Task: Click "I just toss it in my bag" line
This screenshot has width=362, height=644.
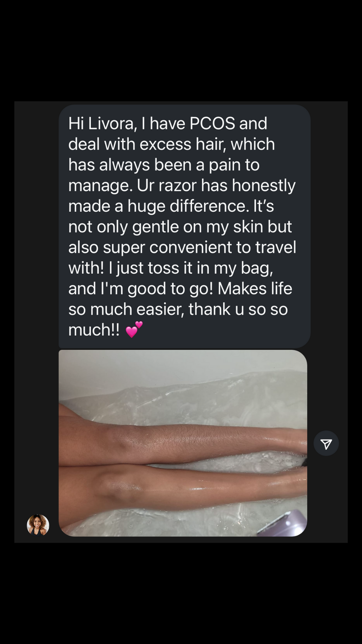Action: (x=190, y=268)
